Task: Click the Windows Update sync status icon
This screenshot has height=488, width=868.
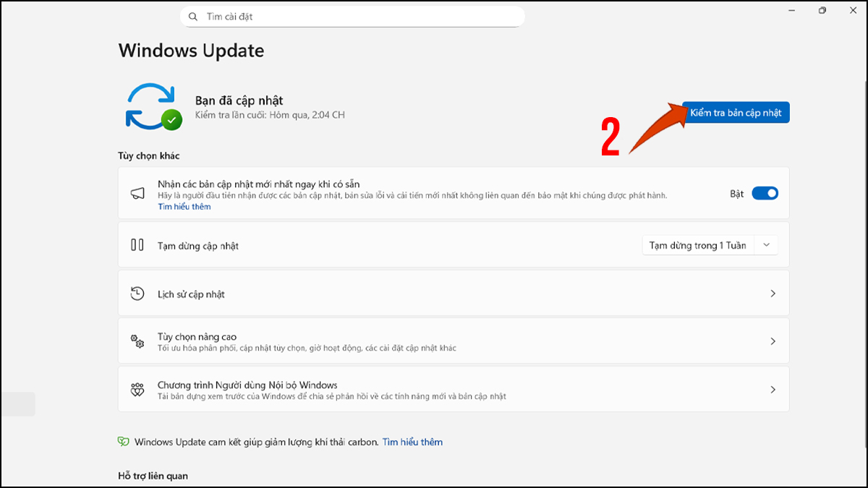Action: (153, 106)
